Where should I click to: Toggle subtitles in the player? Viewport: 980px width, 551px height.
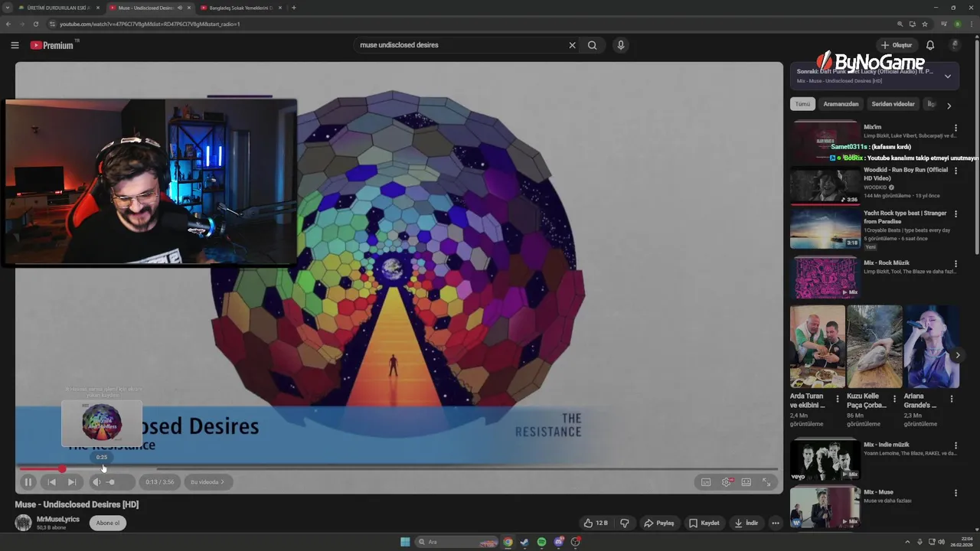[706, 482]
